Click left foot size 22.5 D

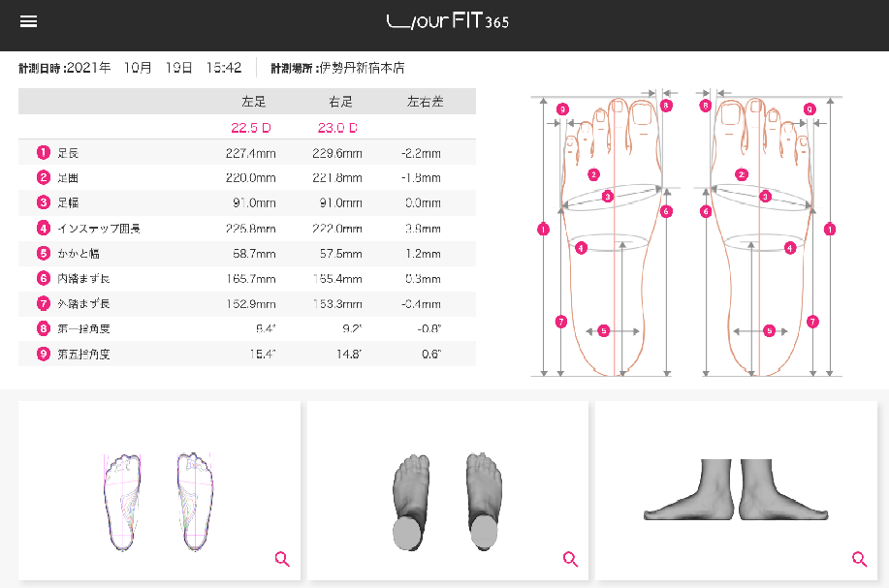pyautogui.click(x=250, y=128)
